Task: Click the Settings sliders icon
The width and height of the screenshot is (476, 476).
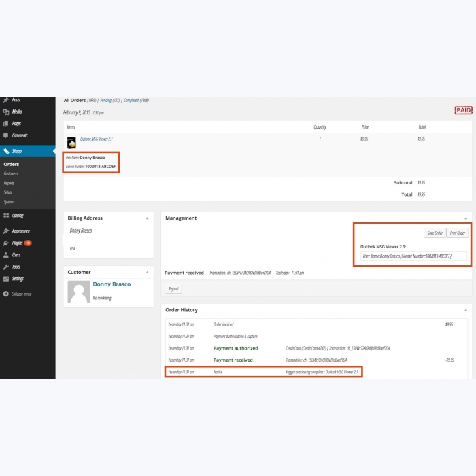Action: pyautogui.click(x=5, y=279)
